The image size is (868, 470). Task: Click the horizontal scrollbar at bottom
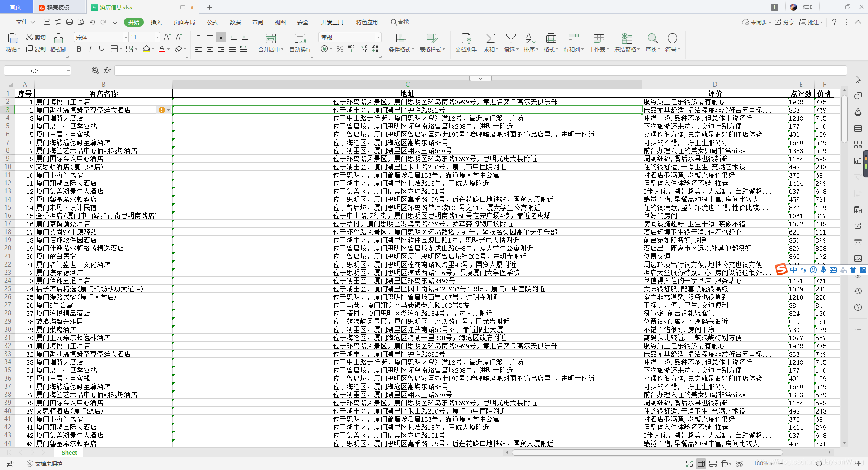click(647, 452)
